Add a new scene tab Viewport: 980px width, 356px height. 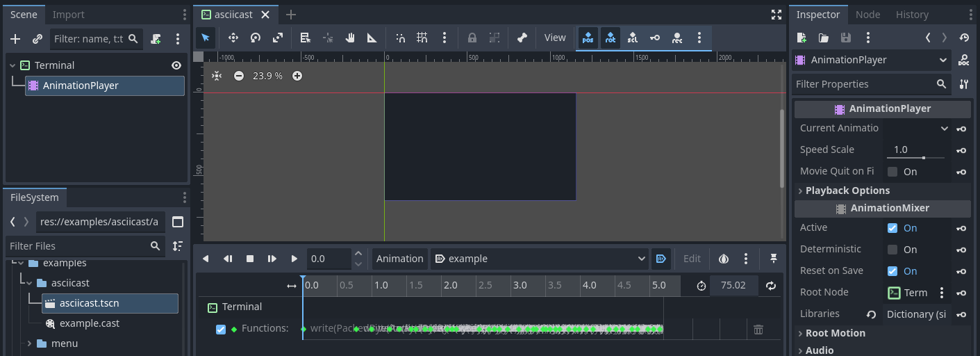(x=291, y=15)
